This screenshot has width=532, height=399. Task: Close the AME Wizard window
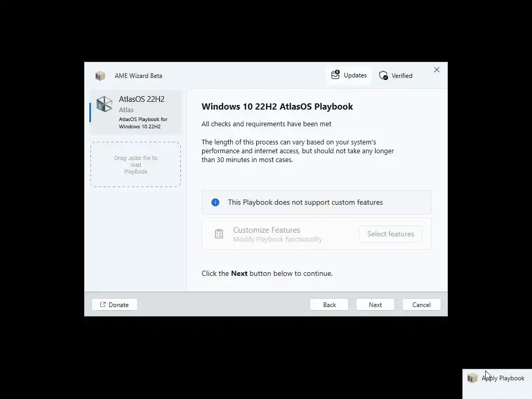tap(436, 70)
